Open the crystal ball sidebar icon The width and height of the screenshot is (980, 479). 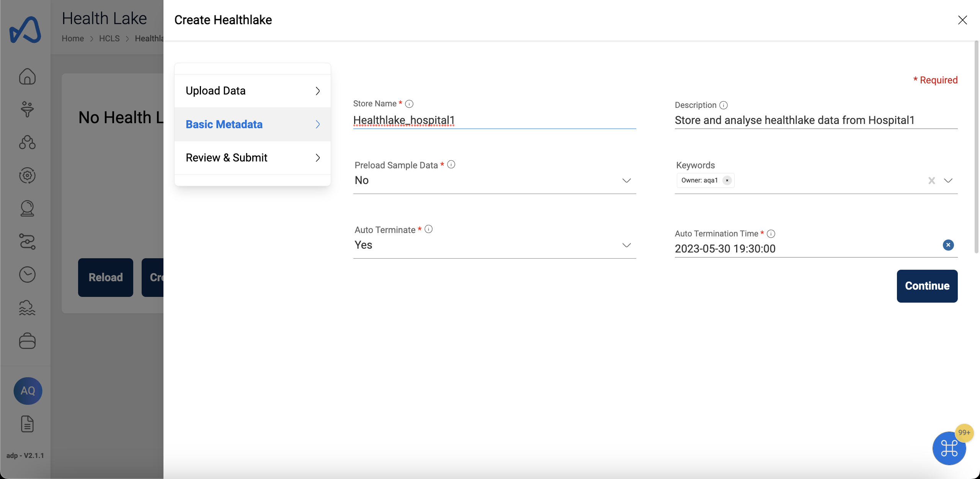click(27, 209)
